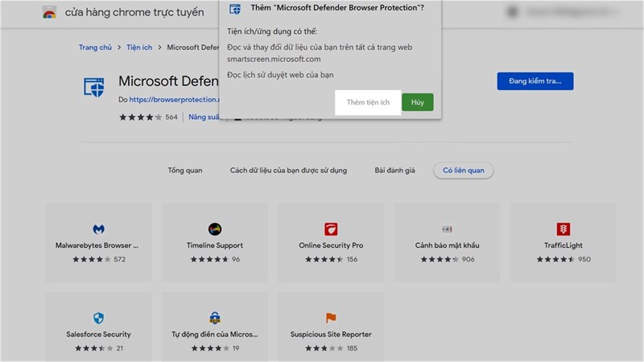Viewport: 644px width, 362px height.
Task: Click the Salesforce Security star rating
Action: [x=93, y=348]
